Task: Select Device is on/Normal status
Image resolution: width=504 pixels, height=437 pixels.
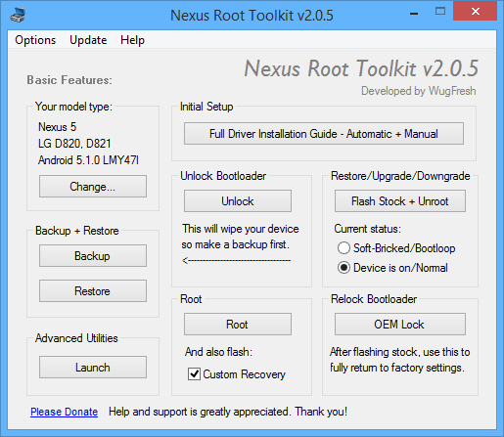Action: coord(344,268)
